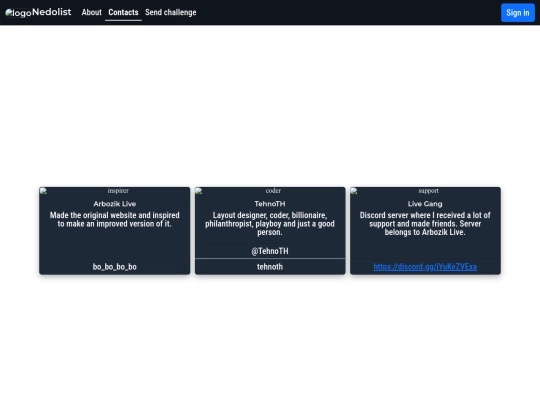
Task: Click the Live Gang Discord server description
Action: [425, 224]
